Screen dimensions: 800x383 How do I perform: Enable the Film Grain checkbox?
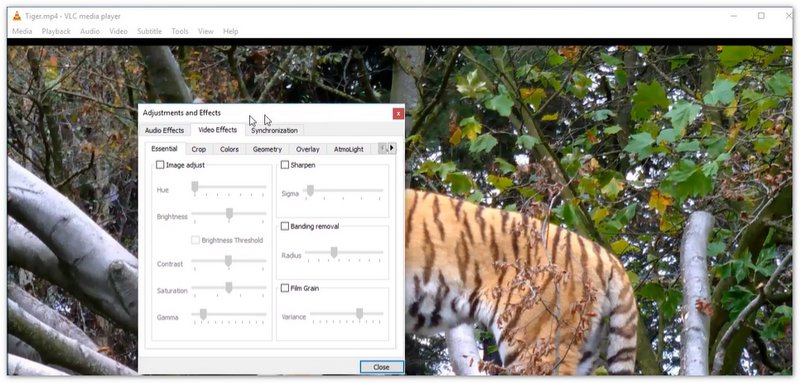[285, 288]
